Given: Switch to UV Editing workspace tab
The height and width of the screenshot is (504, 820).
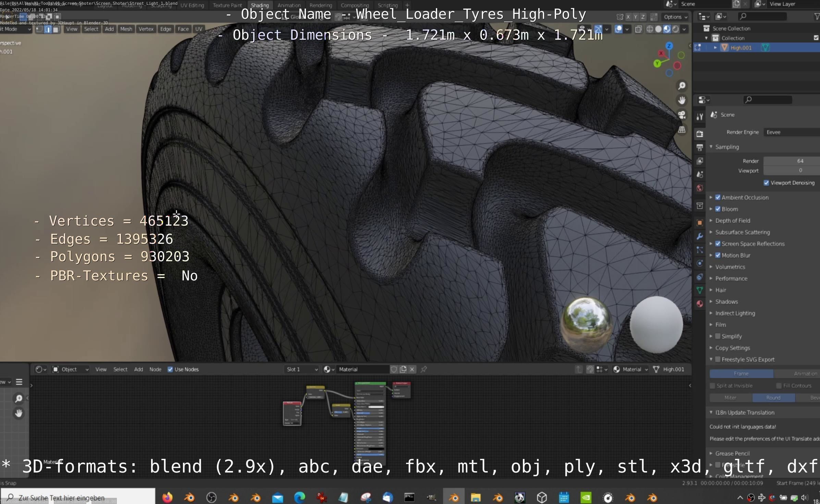Looking at the screenshot, I should (x=192, y=5).
